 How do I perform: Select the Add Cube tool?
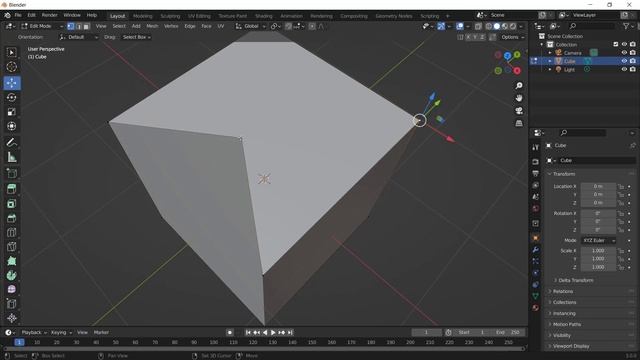(11, 173)
